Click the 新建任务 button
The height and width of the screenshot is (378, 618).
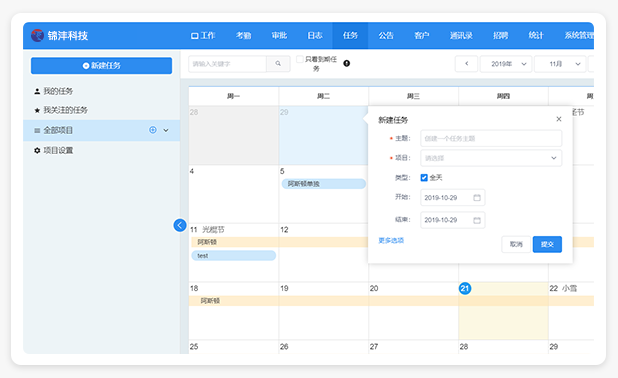[101, 65]
